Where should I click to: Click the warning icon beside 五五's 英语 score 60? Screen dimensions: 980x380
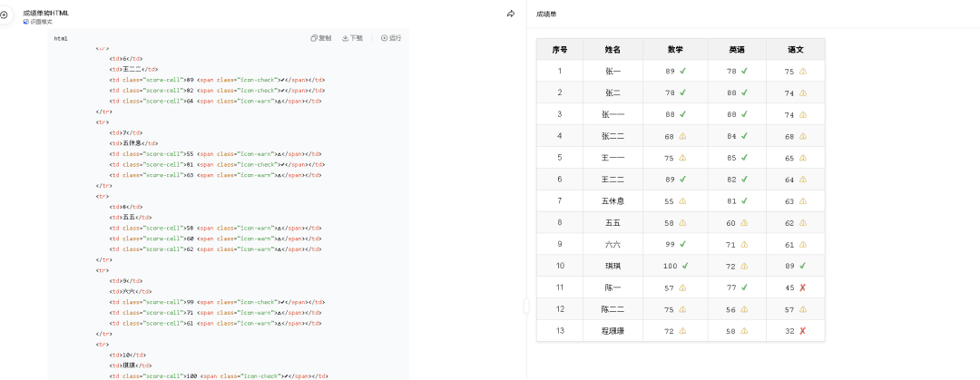click(x=744, y=222)
